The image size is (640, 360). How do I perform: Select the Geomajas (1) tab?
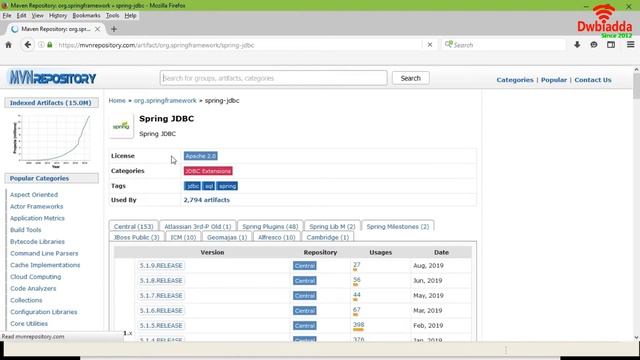coord(227,237)
